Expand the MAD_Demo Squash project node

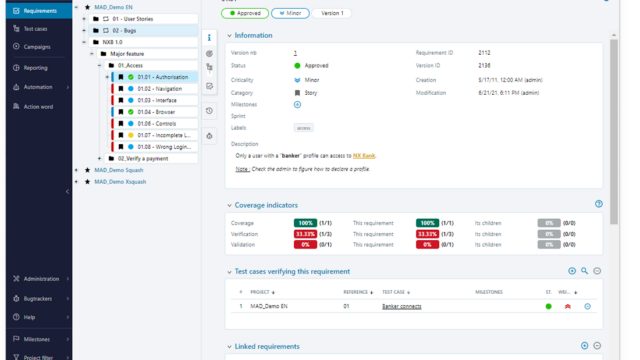tap(76, 170)
